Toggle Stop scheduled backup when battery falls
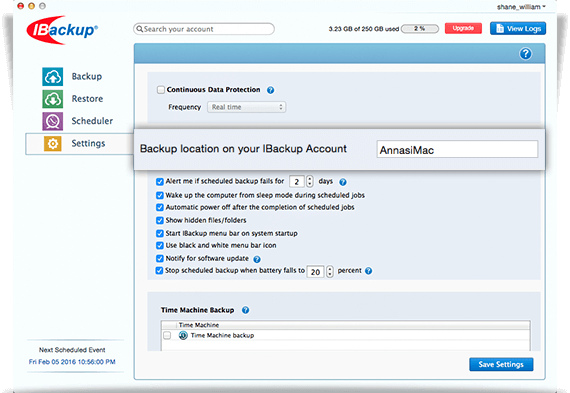The height and width of the screenshot is (393, 570). [x=159, y=270]
